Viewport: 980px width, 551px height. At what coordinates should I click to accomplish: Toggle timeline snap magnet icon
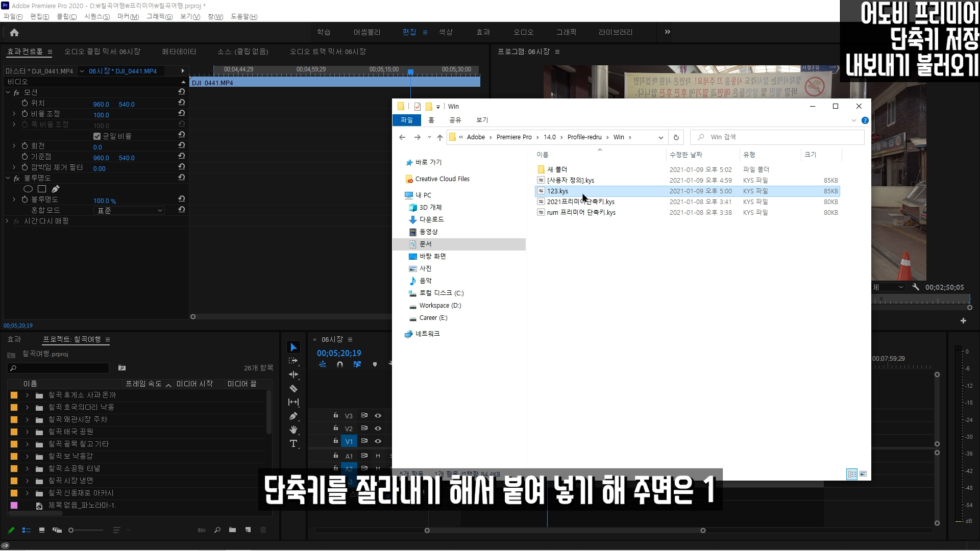(340, 364)
